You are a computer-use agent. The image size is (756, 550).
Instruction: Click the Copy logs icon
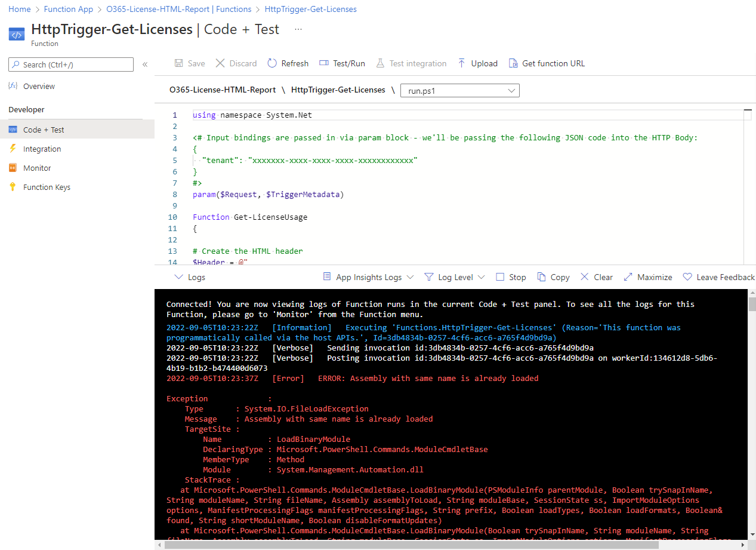click(x=541, y=277)
